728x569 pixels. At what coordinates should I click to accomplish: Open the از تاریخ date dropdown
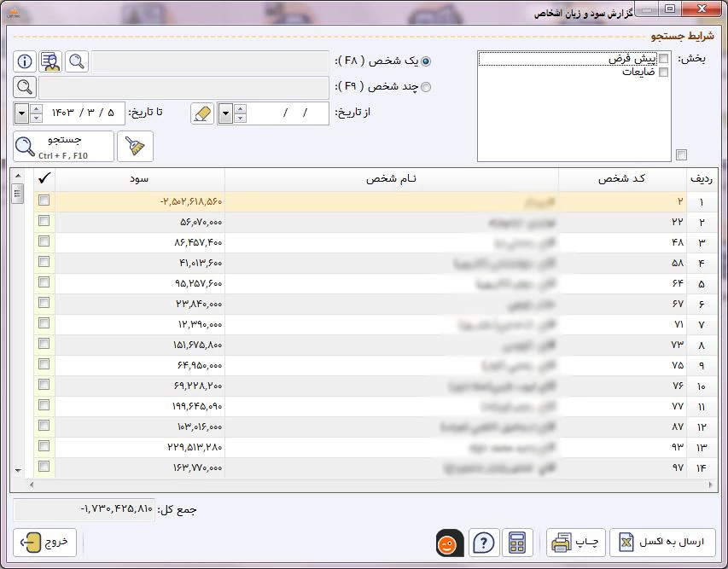[x=225, y=113]
